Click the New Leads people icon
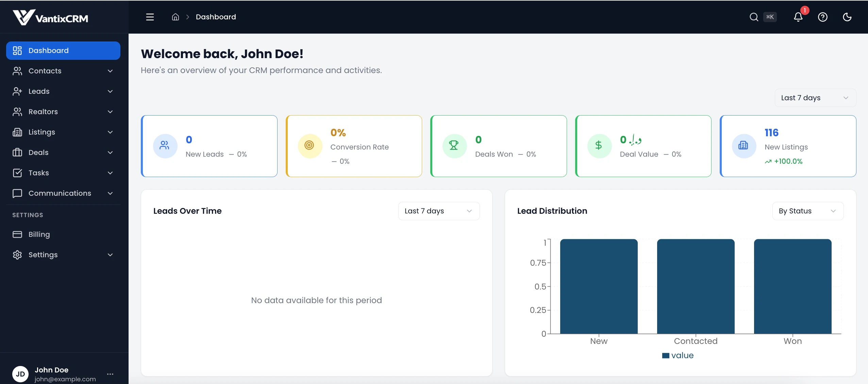Image resolution: width=868 pixels, height=384 pixels. (165, 146)
